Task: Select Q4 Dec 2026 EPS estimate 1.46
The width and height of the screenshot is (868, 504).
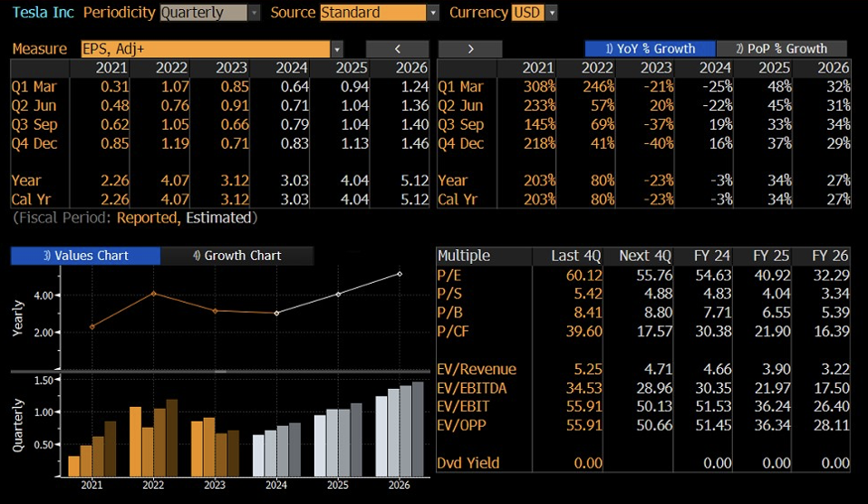Action: (x=415, y=143)
